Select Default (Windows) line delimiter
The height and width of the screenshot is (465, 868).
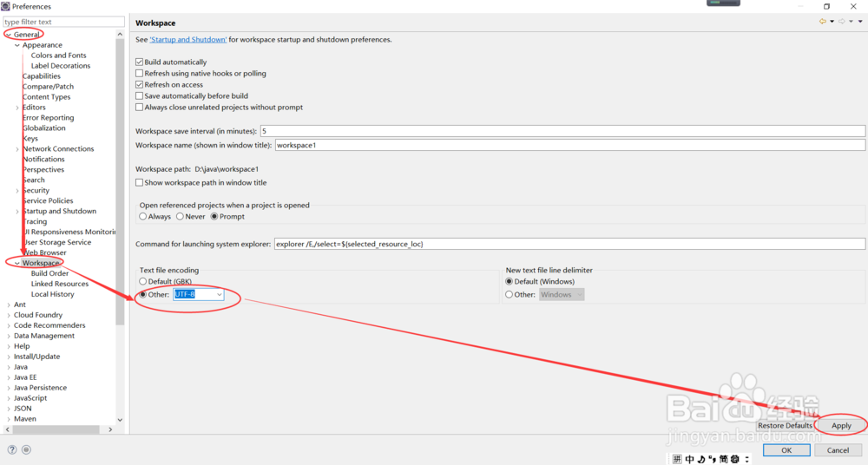(510, 281)
